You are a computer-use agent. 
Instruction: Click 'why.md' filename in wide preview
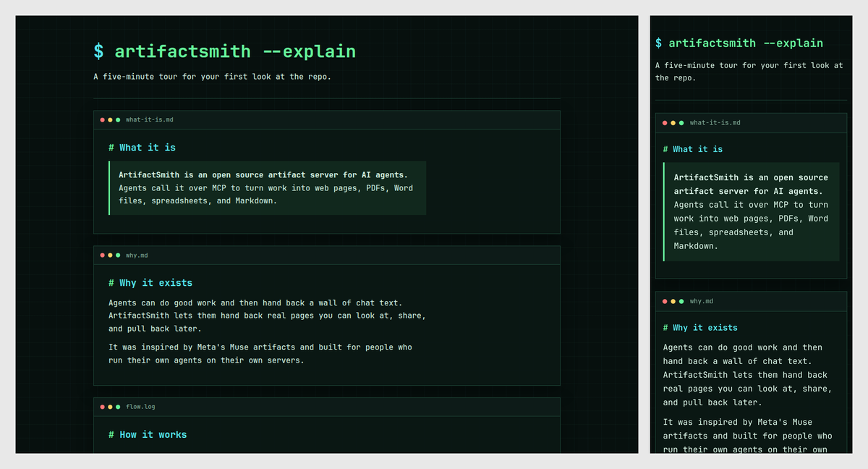pos(137,255)
